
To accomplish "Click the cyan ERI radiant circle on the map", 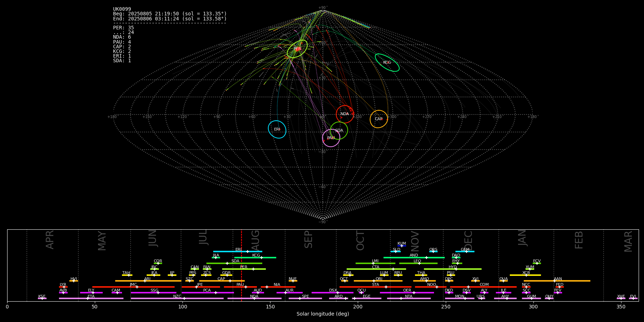I will (277, 129).
